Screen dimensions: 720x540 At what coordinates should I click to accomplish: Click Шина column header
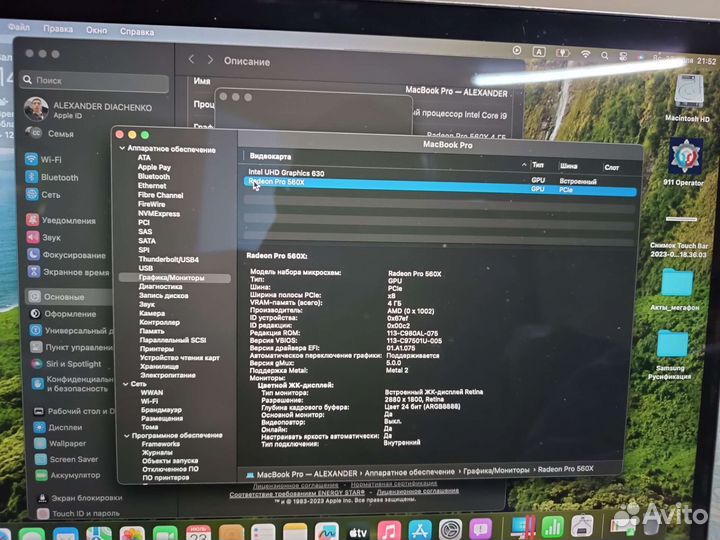pyautogui.click(x=568, y=166)
